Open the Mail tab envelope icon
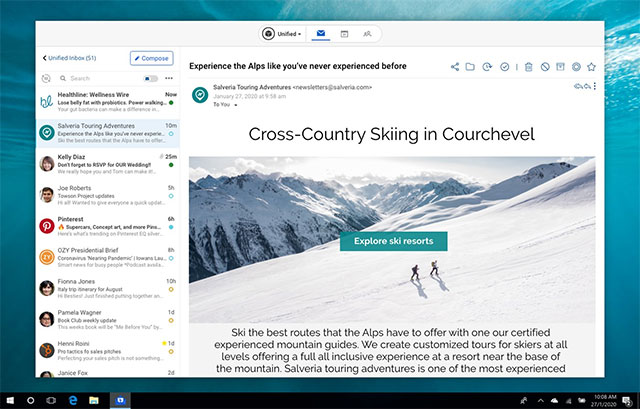Image resolution: width=640 pixels, height=409 pixels. [321, 33]
